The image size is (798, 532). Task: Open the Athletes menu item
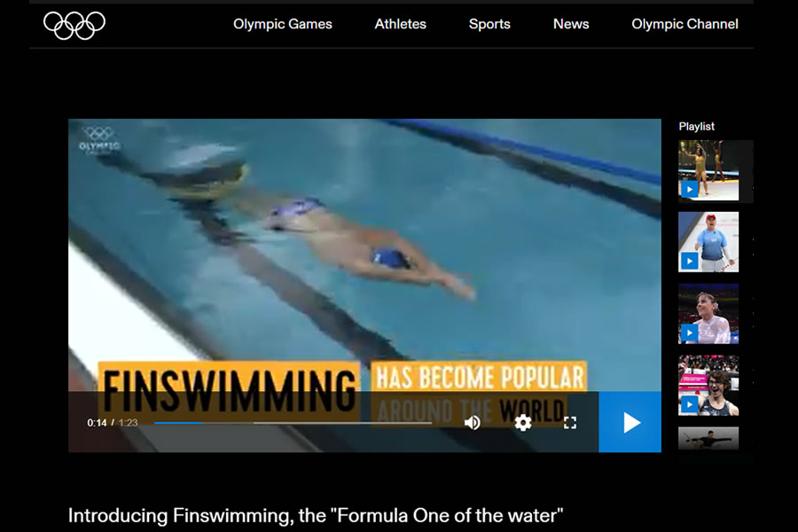click(401, 24)
